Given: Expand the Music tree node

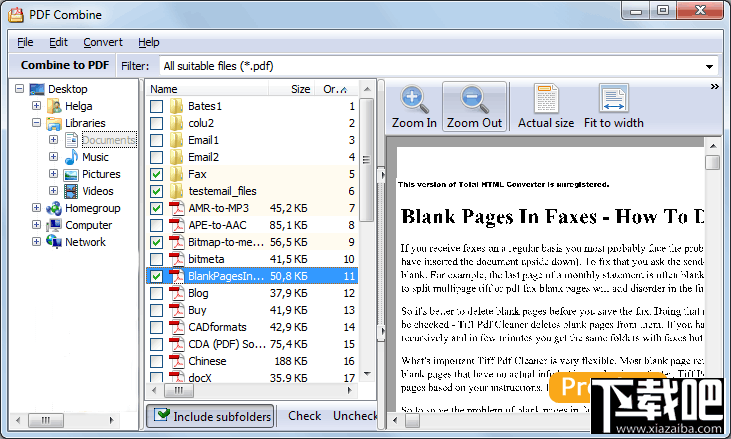Looking at the screenshot, I should (x=53, y=157).
